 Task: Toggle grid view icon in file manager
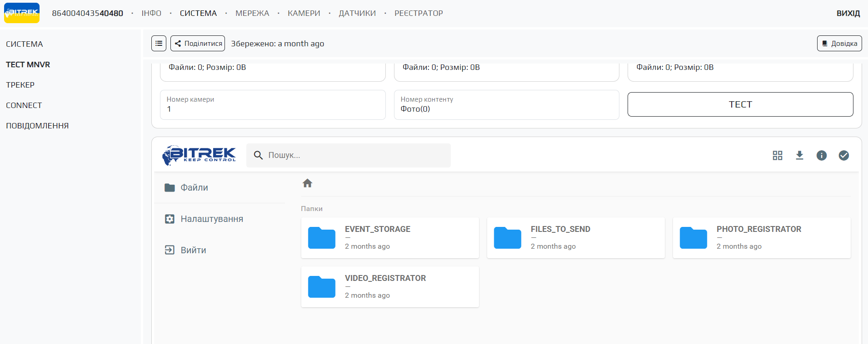(778, 156)
